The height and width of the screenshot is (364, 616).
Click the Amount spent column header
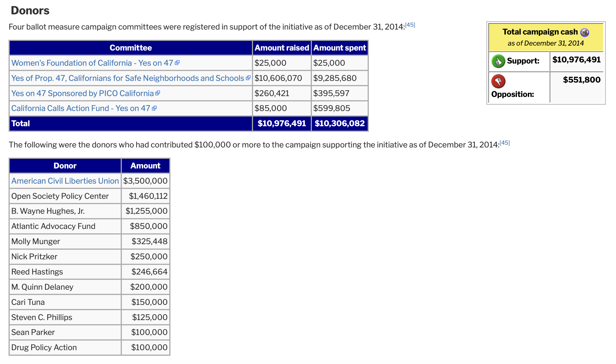pos(339,48)
